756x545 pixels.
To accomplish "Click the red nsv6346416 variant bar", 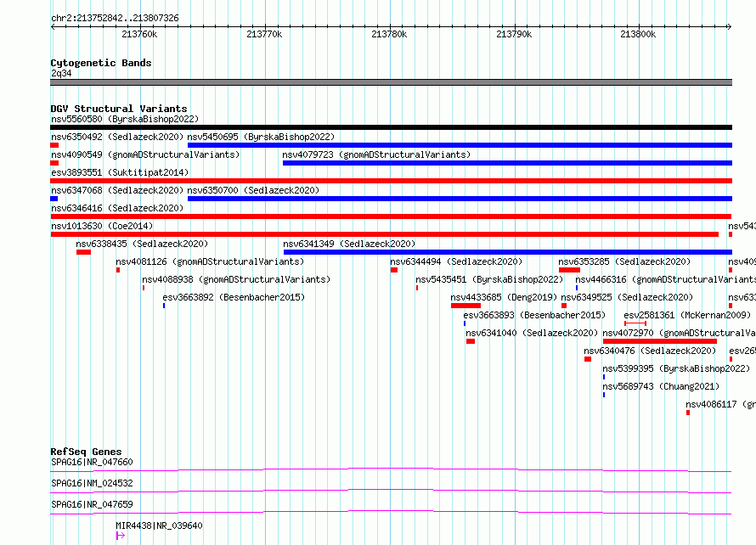I will [391, 216].
